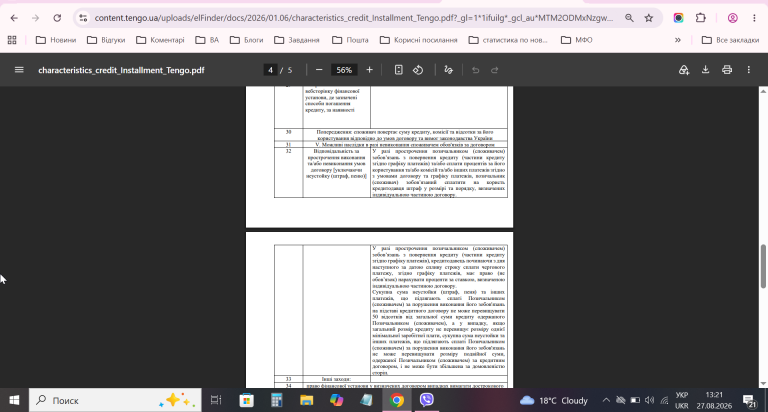Open the Extensions puzzle icon
The image size is (768, 412).
701,18
